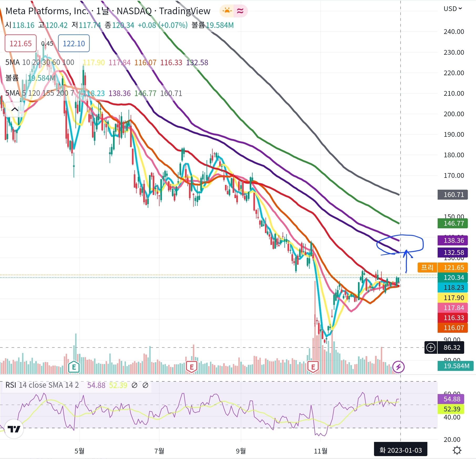Collapse the indicator legend with chevron button
This screenshot has height=459, width=476.
15,109
